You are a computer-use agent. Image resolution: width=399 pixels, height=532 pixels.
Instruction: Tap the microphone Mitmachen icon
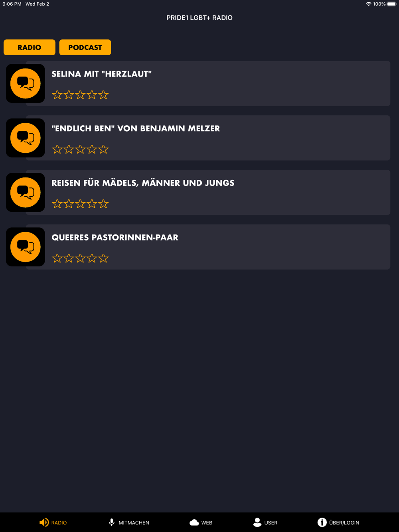coord(112,522)
